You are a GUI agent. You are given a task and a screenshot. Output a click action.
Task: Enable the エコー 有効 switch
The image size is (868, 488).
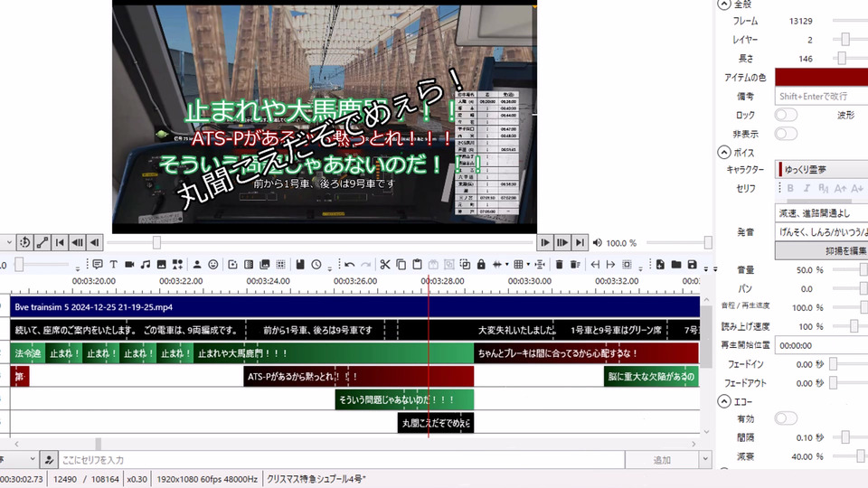click(x=786, y=418)
